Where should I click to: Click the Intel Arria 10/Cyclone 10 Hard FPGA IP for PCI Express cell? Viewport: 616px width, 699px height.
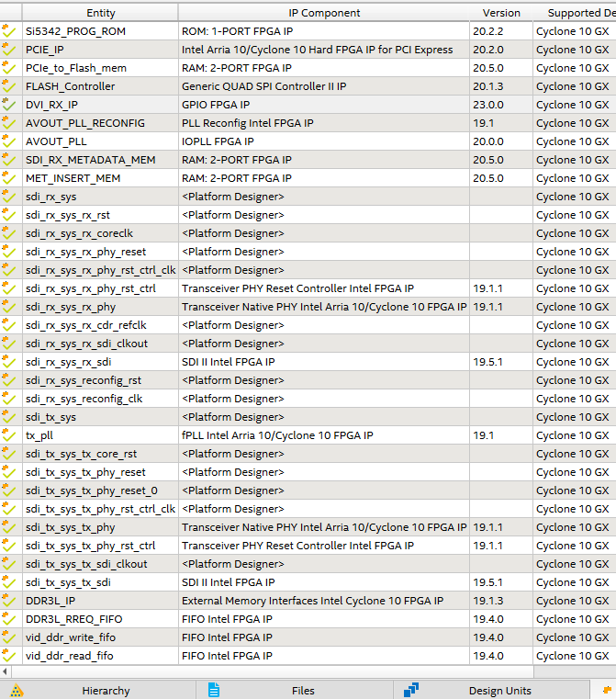coord(324,50)
